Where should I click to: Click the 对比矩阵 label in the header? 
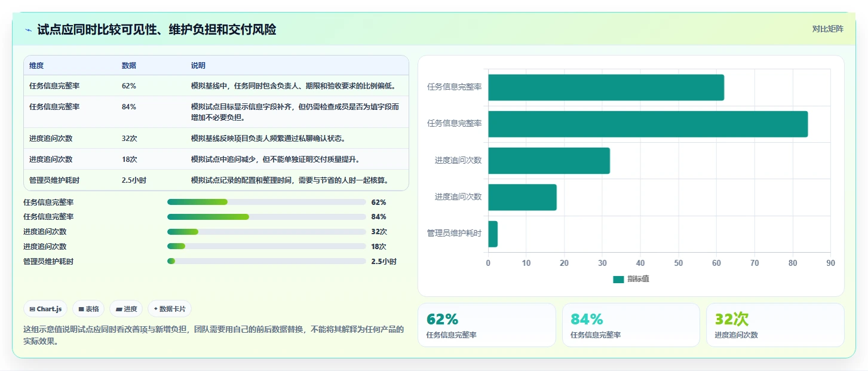click(827, 29)
